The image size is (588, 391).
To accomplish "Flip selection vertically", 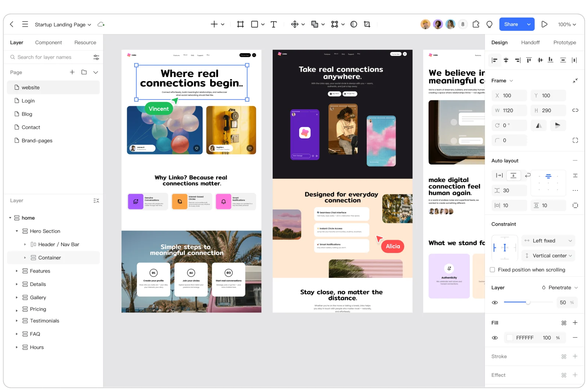I will [x=557, y=126].
